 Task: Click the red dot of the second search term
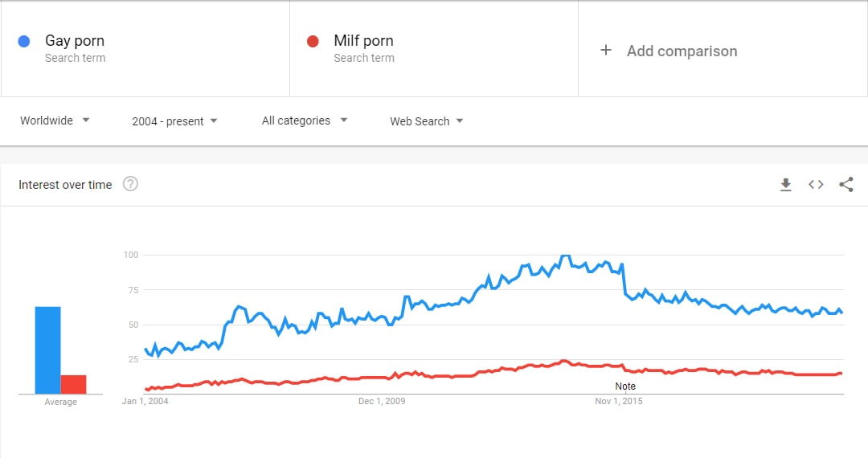point(313,42)
